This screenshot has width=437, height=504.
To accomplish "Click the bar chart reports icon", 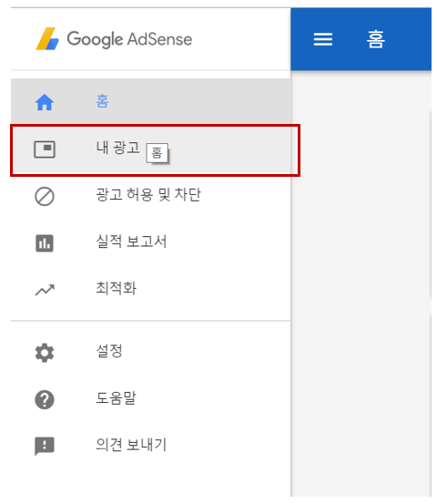I will pos(45,243).
